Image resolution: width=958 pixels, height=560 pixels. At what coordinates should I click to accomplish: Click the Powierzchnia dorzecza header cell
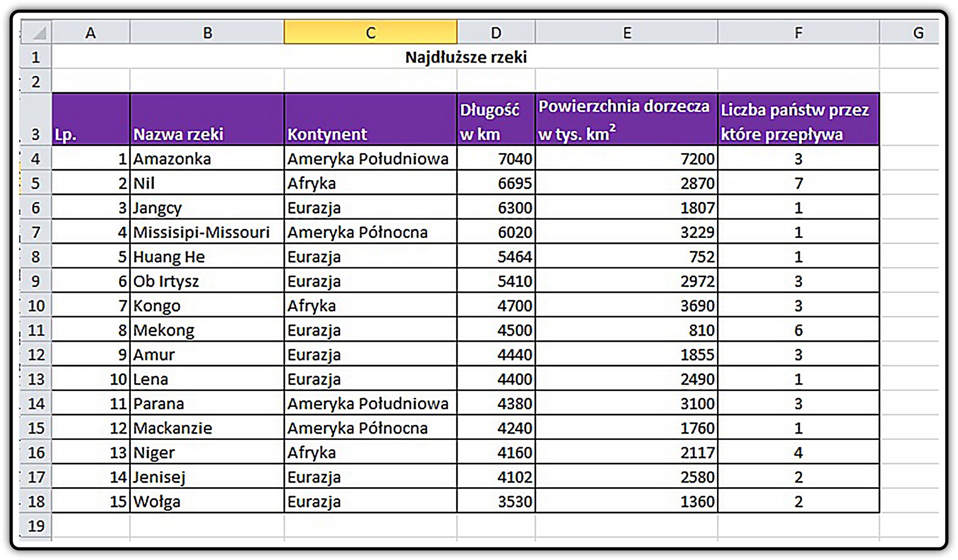click(x=627, y=119)
